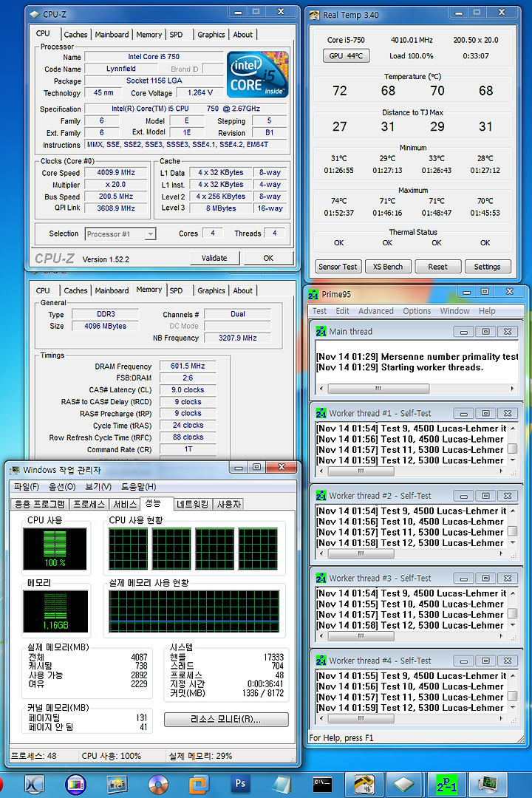Click the CPU-Z title bar icon
532x798 pixels.
click(x=35, y=14)
